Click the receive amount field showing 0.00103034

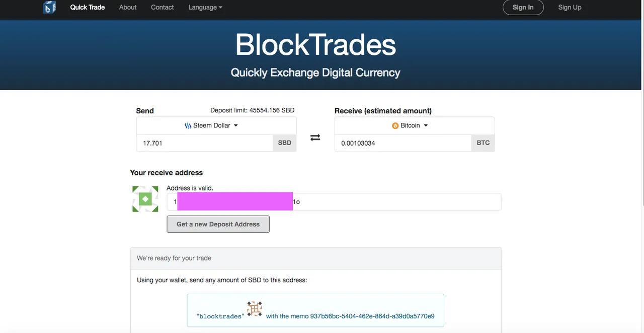[x=403, y=143]
